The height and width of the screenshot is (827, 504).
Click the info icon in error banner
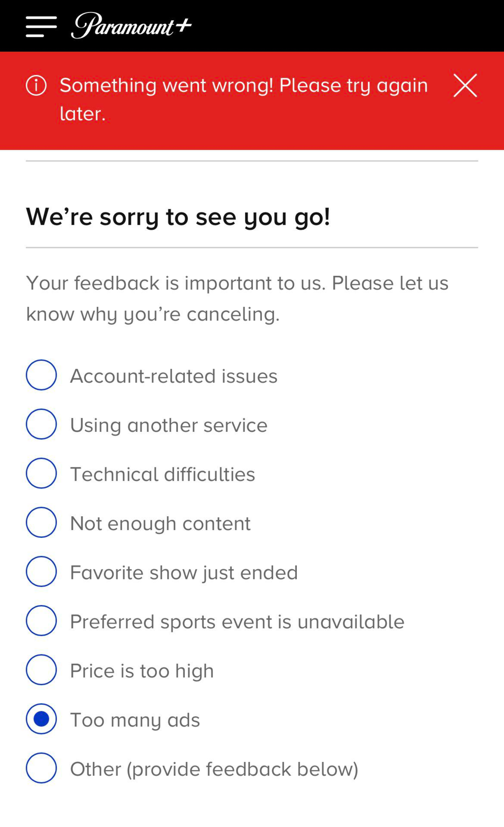click(x=36, y=85)
